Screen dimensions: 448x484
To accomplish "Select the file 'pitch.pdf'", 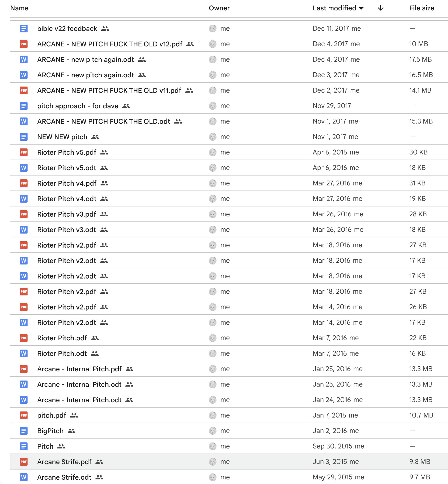I will click(x=52, y=415).
